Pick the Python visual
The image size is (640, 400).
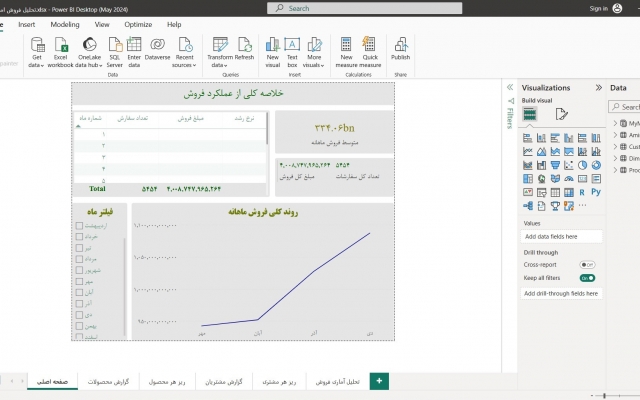tap(596, 192)
